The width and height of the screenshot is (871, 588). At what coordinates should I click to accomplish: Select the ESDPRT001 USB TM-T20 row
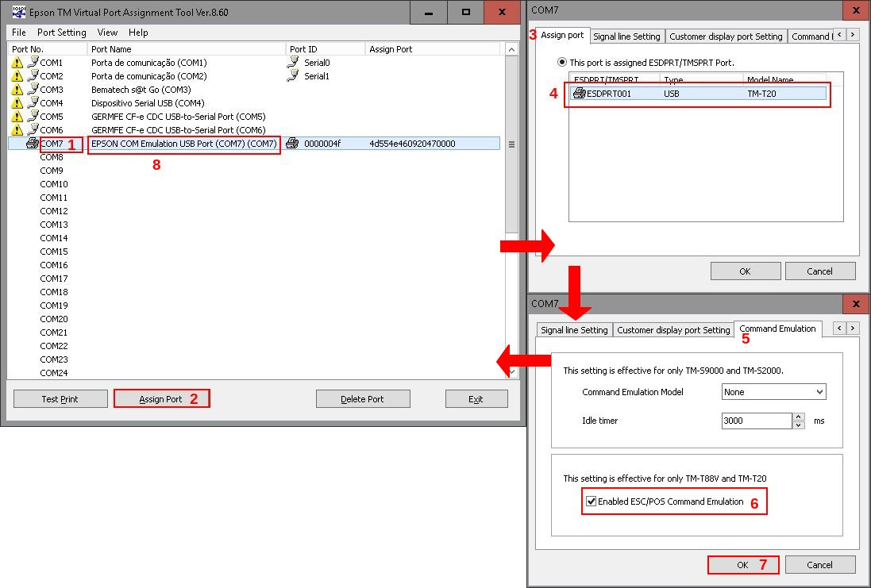698,94
